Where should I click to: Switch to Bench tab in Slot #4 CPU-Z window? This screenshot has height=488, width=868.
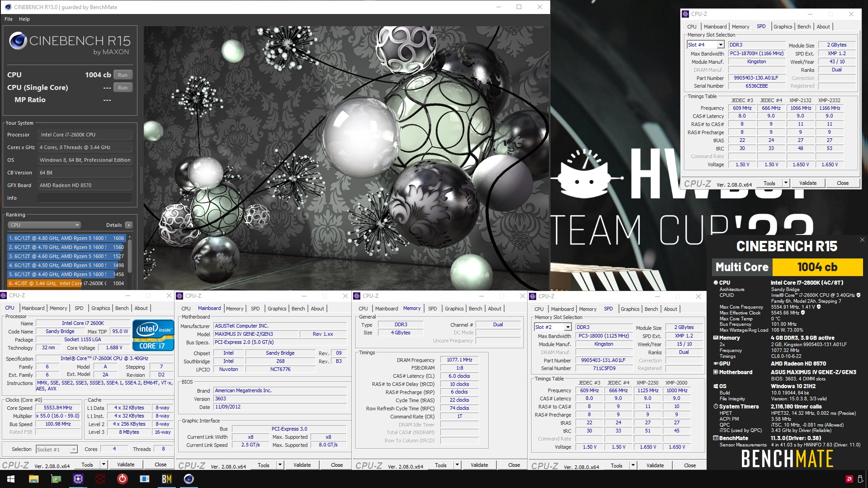click(x=804, y=27)
